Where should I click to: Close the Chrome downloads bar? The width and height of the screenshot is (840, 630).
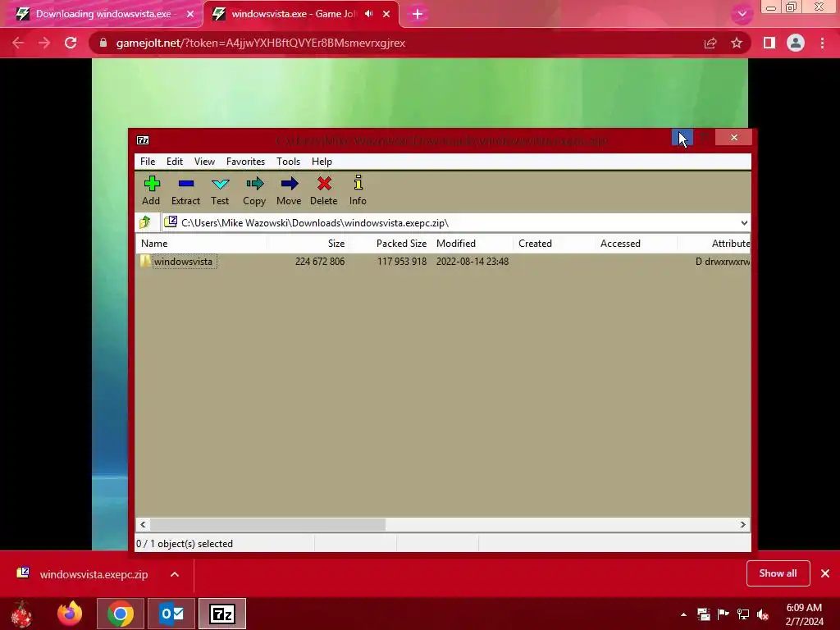coord(825,573)
